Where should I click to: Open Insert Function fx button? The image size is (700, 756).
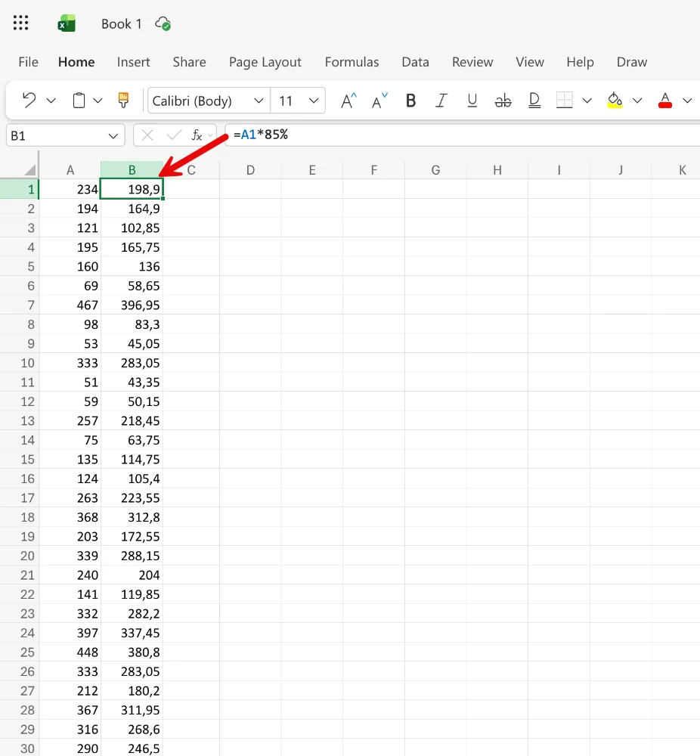point(197,135)
